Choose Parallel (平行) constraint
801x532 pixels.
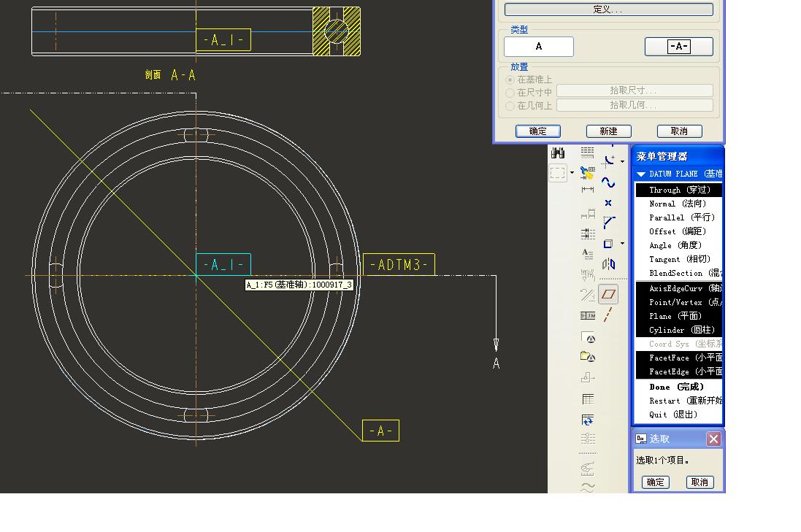click(679, 217)
